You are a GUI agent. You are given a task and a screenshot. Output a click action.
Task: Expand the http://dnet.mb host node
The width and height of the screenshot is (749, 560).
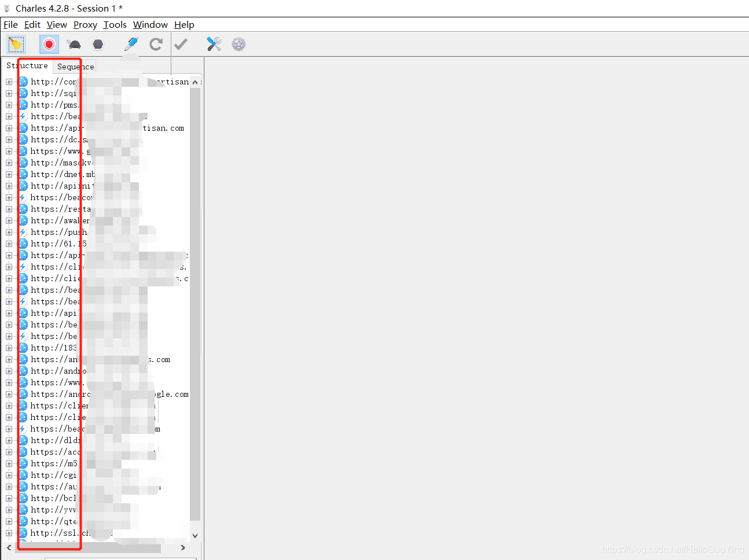[x=9, y=174]
